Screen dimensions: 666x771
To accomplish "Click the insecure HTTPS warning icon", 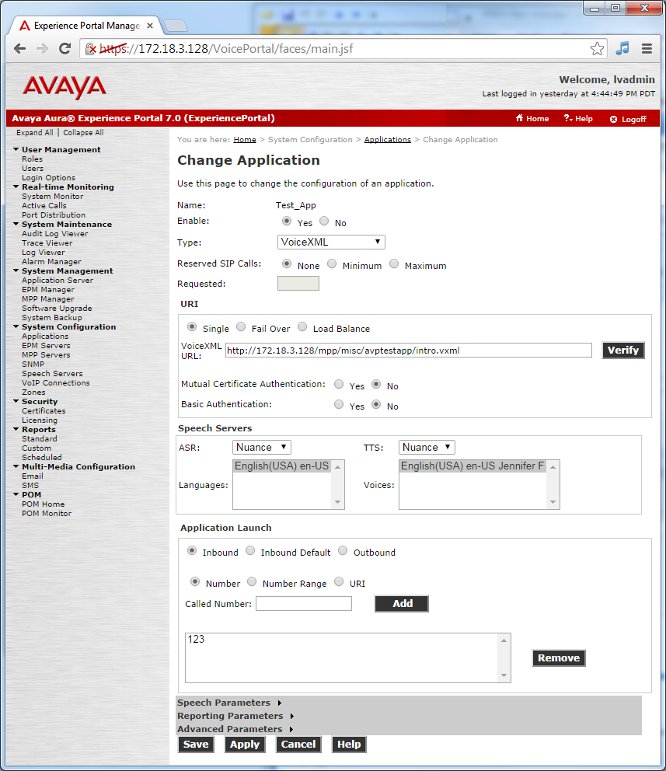I will 91,49.
